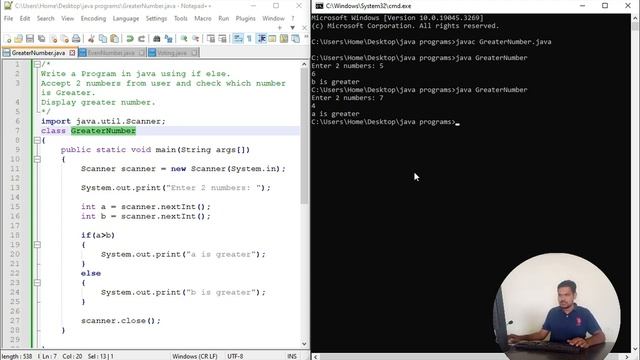
Task: Click the Synchronize Horizontal Scrolling icon
Action: 222,39
